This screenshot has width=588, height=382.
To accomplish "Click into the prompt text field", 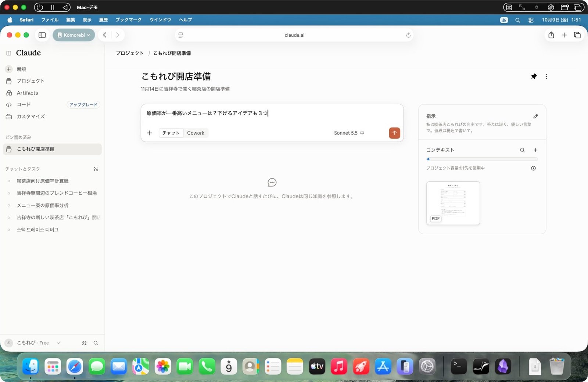I will pyautogui.click(x=272, y=113).
